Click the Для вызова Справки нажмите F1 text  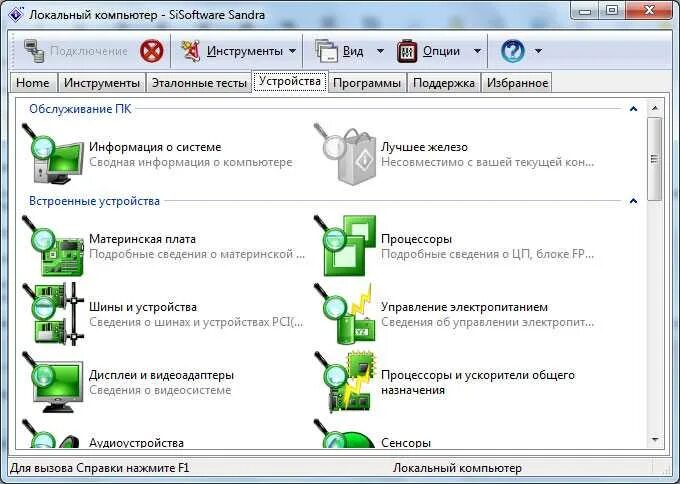pyautogui.click(x=100, y=468)
